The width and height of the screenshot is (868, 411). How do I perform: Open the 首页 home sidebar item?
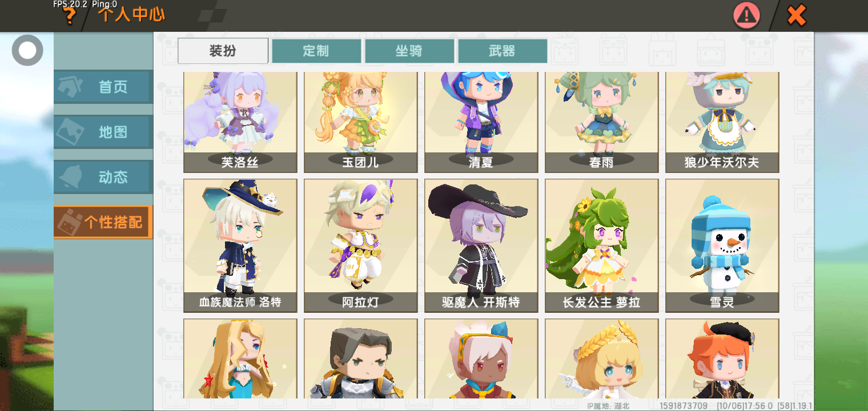tap(103, 87)
